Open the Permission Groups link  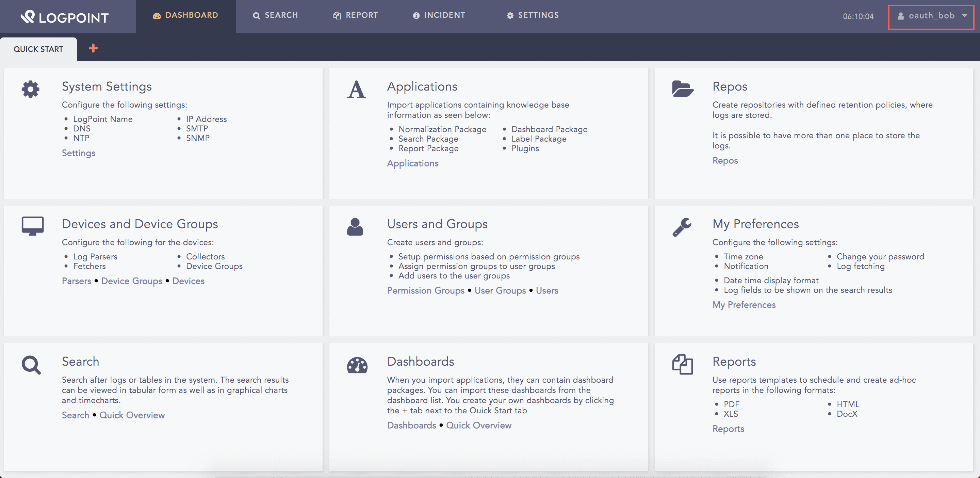coord(425,290)
